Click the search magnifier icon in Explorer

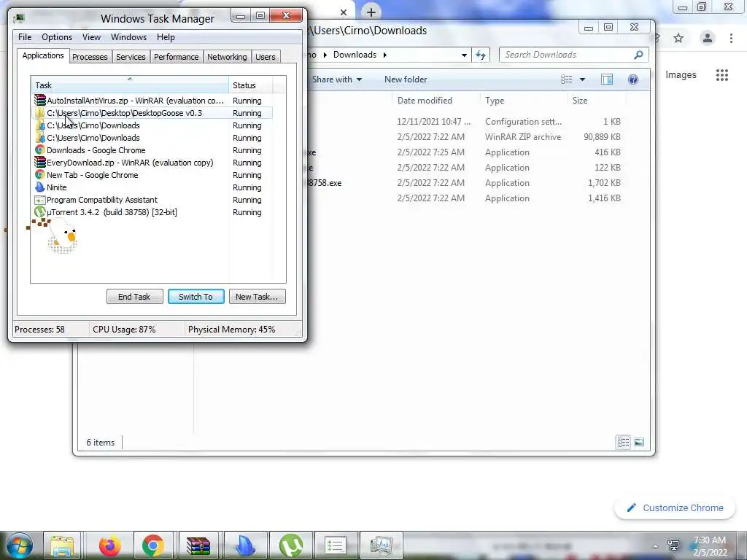(x=638, y=55)
